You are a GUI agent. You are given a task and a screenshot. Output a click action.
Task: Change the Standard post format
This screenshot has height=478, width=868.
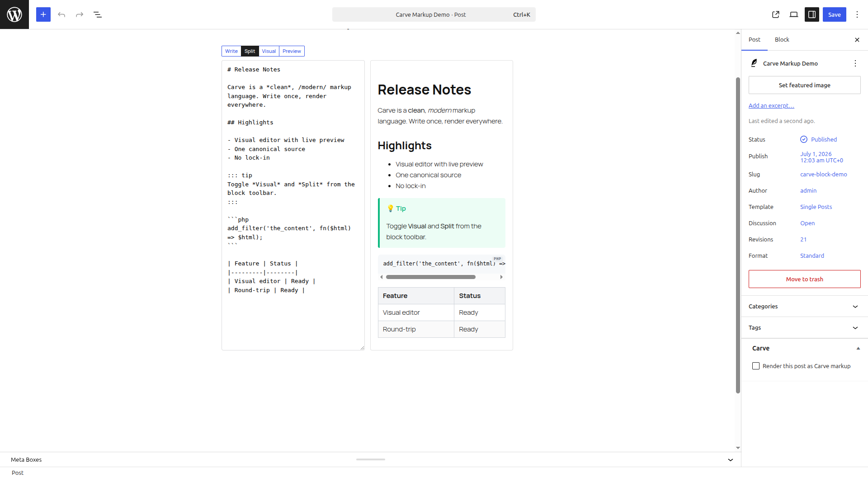(x=812, y=256)
